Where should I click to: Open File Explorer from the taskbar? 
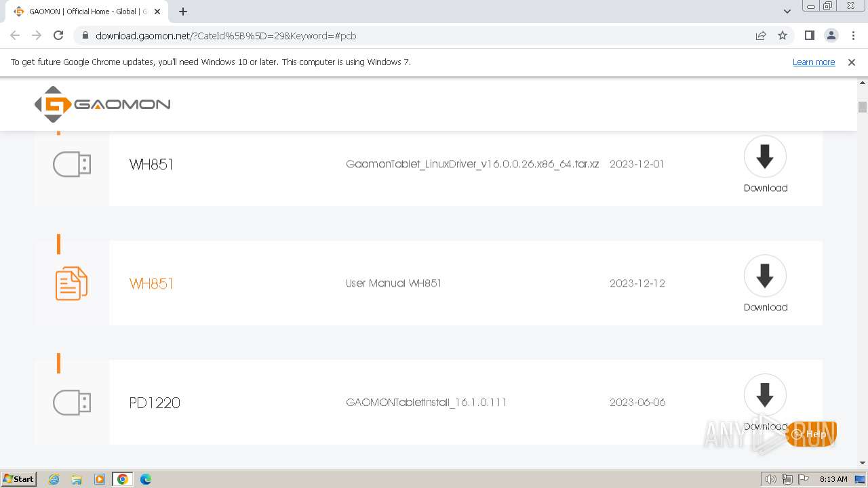[77, 479]
